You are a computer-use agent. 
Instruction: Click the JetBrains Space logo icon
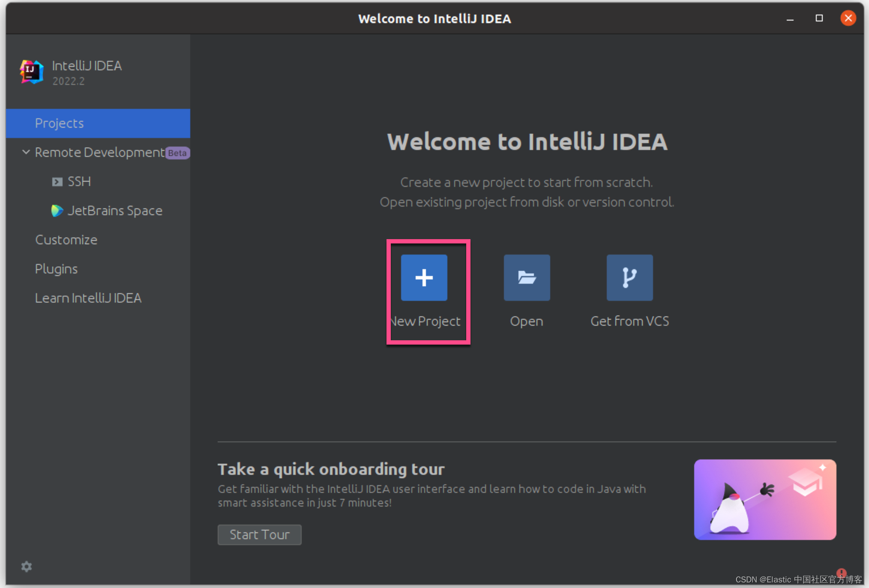pos(57,211)
